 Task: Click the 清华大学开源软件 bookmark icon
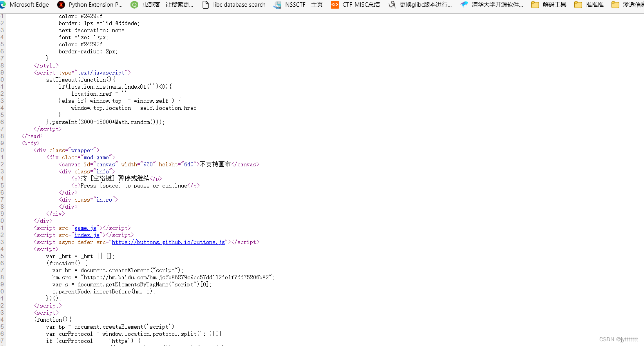(x=464, y=5)
